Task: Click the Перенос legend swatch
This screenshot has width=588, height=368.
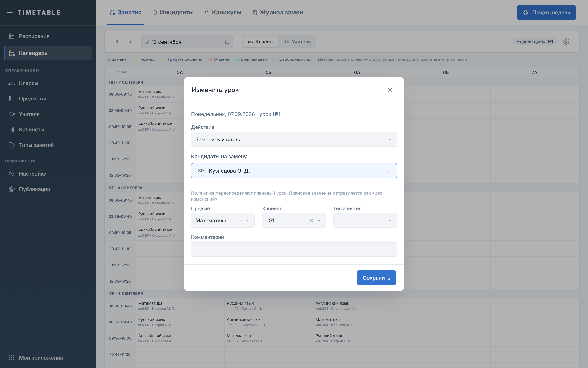Action: click(x=134, y=60)
